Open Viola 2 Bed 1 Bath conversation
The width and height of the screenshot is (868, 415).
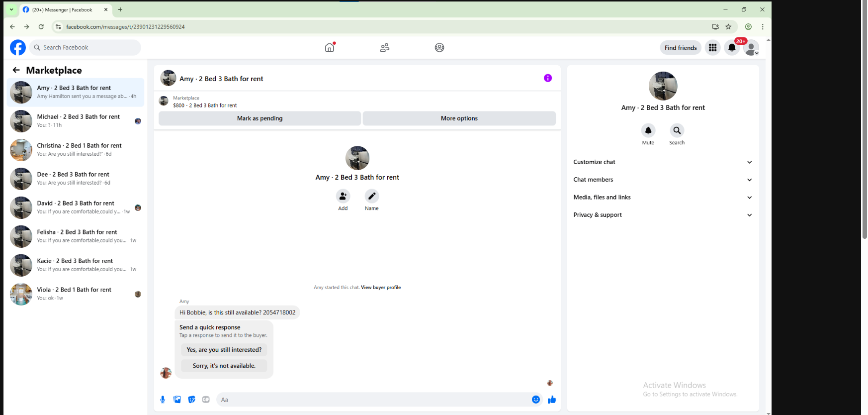tap(76, 294)
